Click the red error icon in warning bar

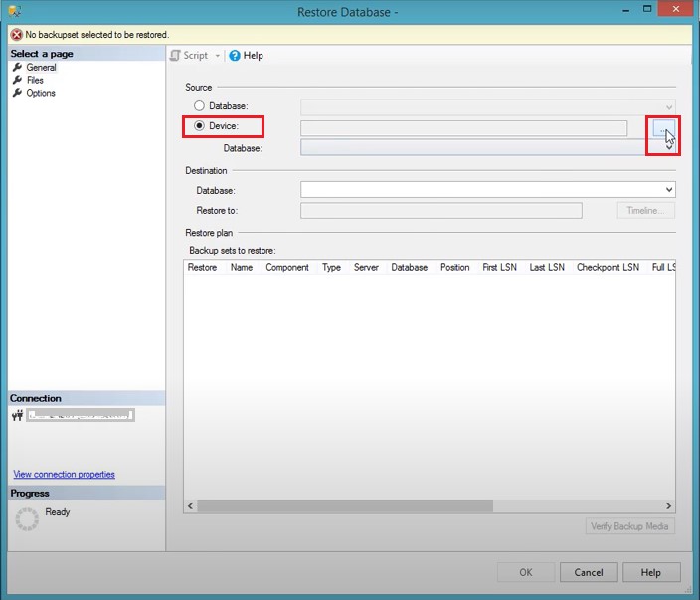pos(16,34)
